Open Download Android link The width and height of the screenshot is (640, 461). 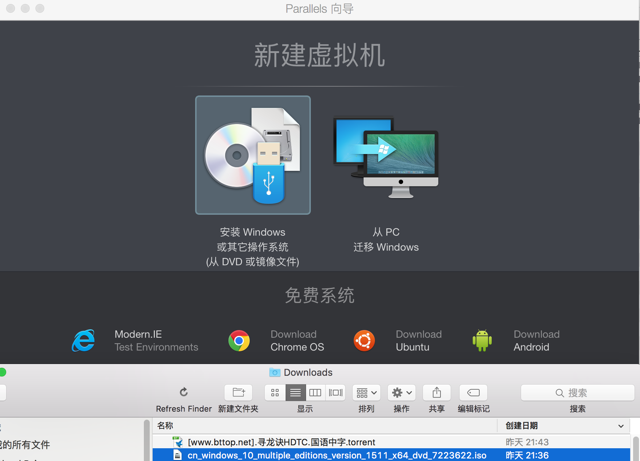536,341
